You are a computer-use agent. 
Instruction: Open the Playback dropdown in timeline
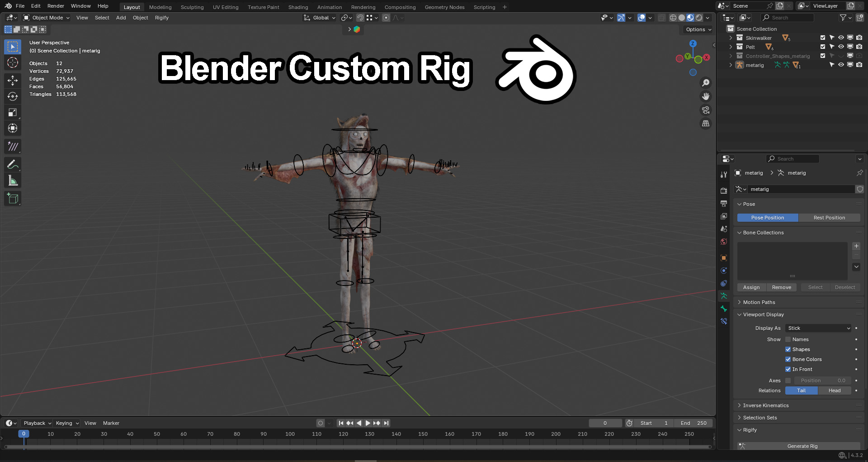(x=37, y=423)
